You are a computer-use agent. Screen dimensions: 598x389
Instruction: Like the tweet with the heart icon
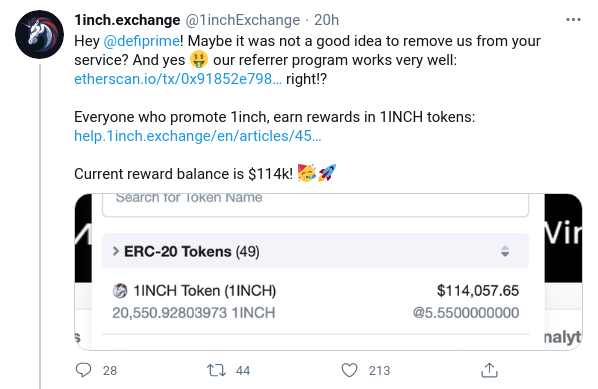349,370
